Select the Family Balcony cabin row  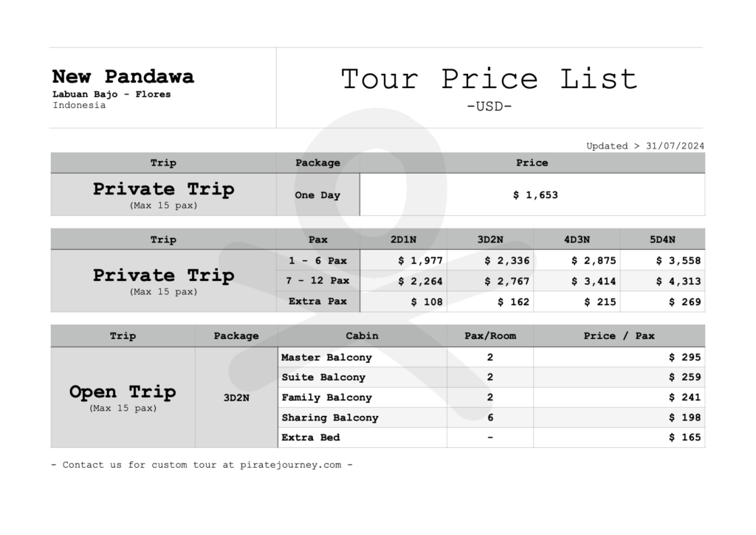(x=491, y=398)
